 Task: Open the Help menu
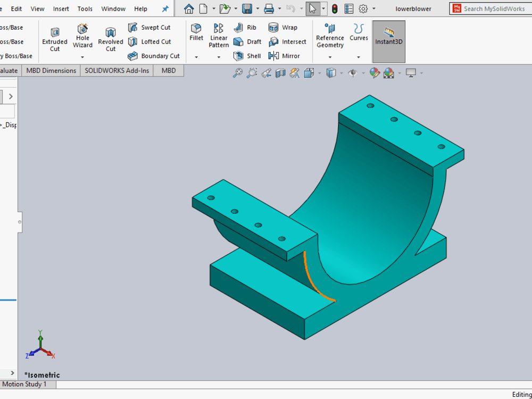point(140,9)
